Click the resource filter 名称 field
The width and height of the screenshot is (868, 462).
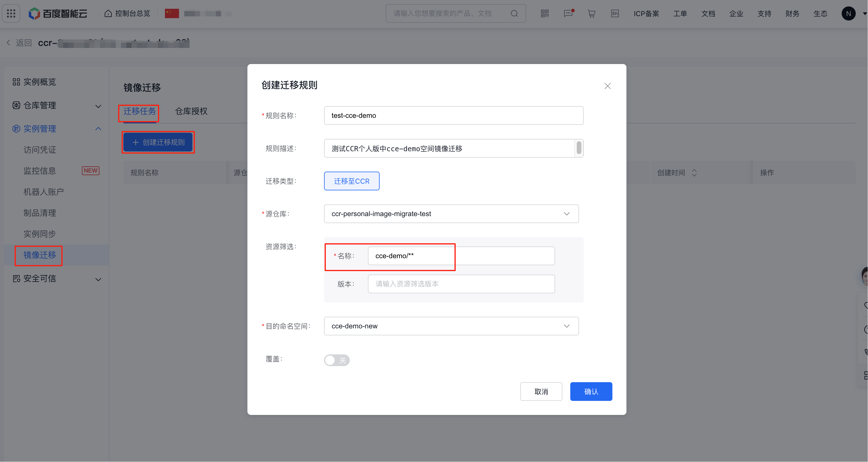point(461,256)
